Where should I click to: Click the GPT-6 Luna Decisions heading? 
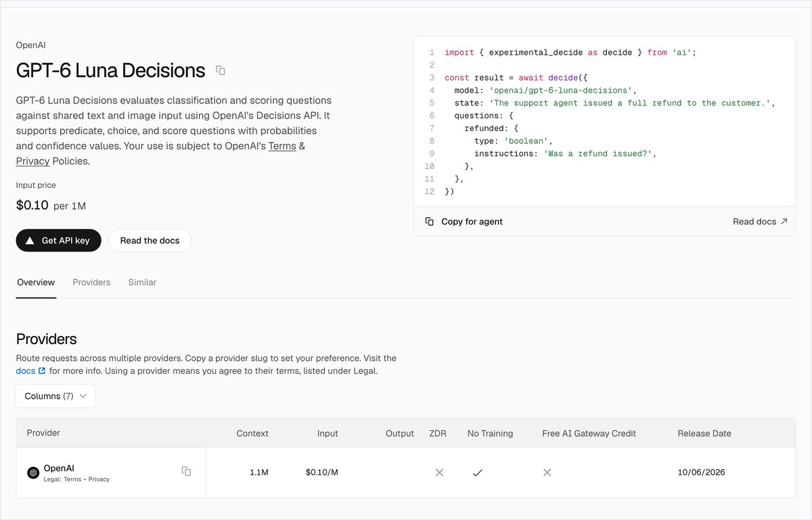pos(110,70)
